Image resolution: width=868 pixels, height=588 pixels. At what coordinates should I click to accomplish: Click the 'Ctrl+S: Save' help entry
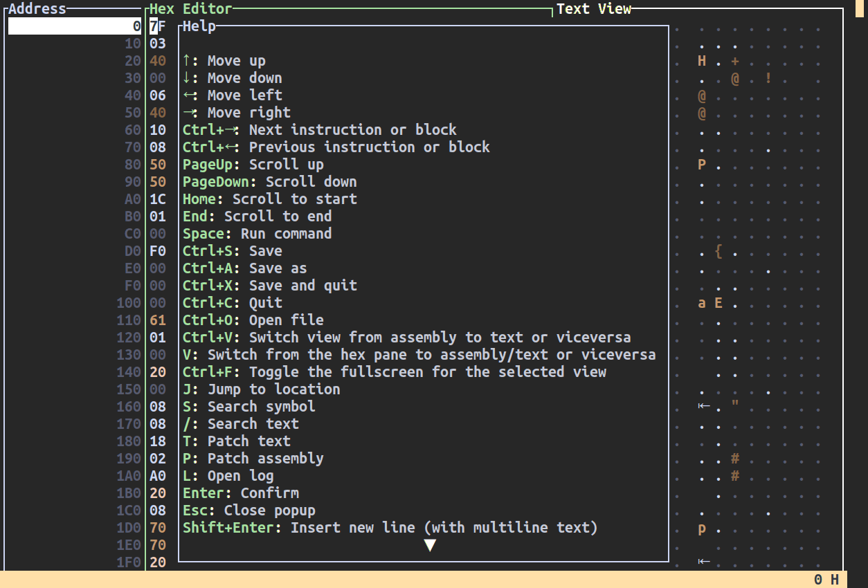click(233, 251)
